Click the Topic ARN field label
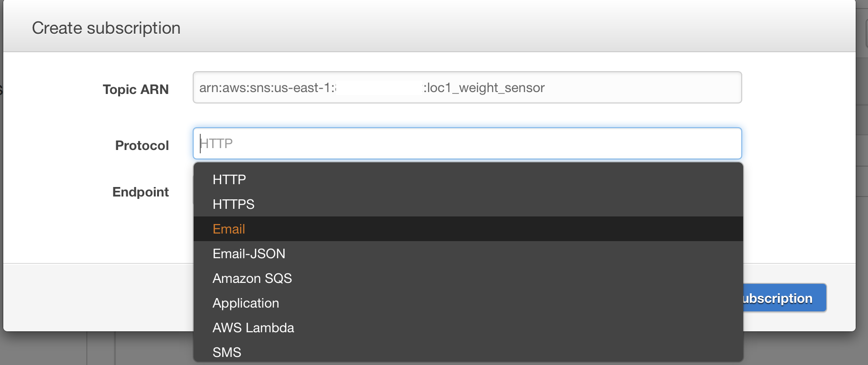The width and height of the screenshot is (868, 365). 136,90
